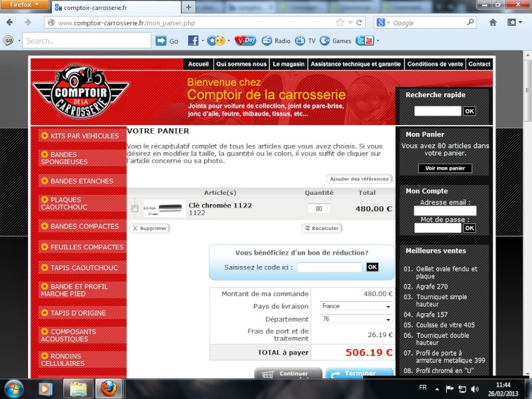Image resolution: width=532 pixels, height=399 pixels.
Task: Click the Comptoir de la Carrosserie logo
Action: (80, 92)
